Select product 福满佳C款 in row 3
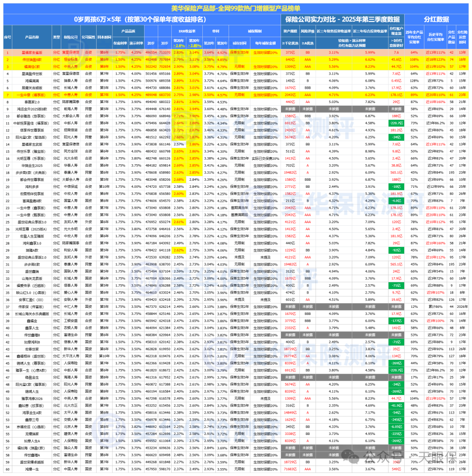The height and width of the screenshot is (476, 472). pos(31,66)
